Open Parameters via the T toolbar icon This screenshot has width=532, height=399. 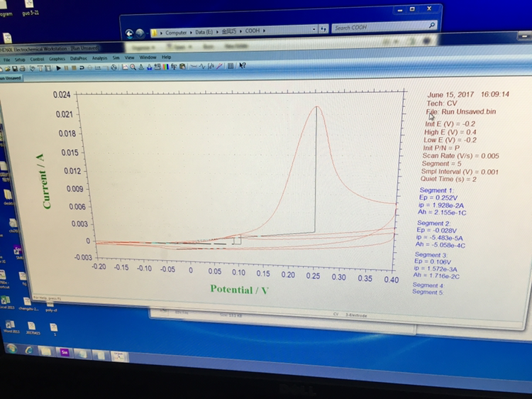(40, 68)
